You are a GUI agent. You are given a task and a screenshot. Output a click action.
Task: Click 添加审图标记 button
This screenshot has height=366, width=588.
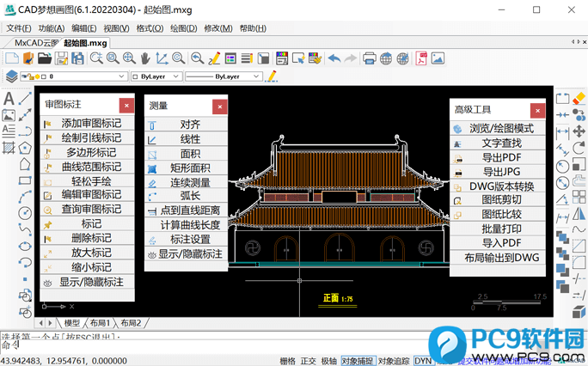(x=87, y=123)
